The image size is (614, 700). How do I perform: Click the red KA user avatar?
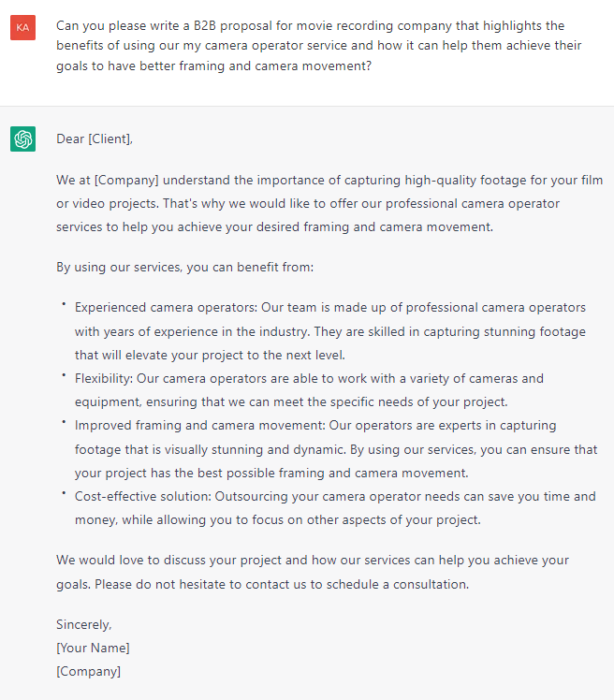(x=22, y=28)
